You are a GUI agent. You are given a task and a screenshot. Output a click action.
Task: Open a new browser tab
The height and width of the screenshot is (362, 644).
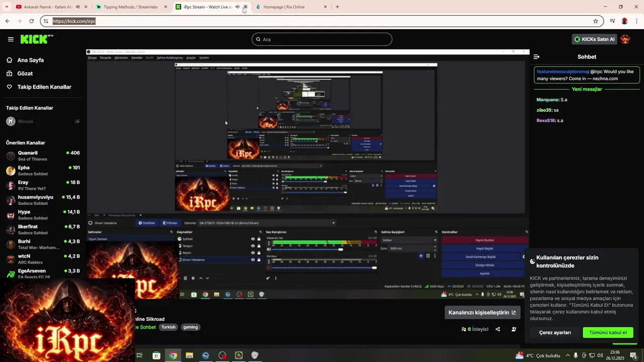(337, 7)
